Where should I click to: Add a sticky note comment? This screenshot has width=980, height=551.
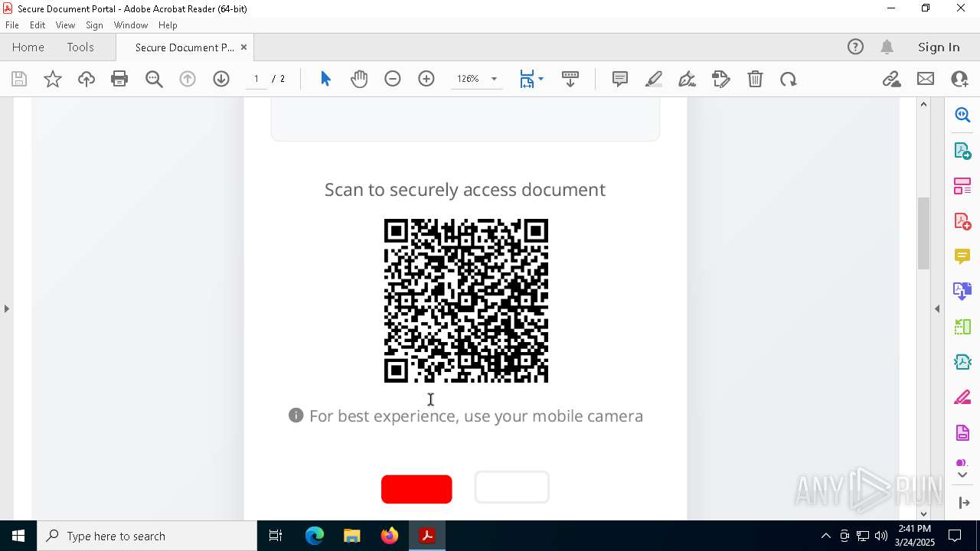pos(620,79)
